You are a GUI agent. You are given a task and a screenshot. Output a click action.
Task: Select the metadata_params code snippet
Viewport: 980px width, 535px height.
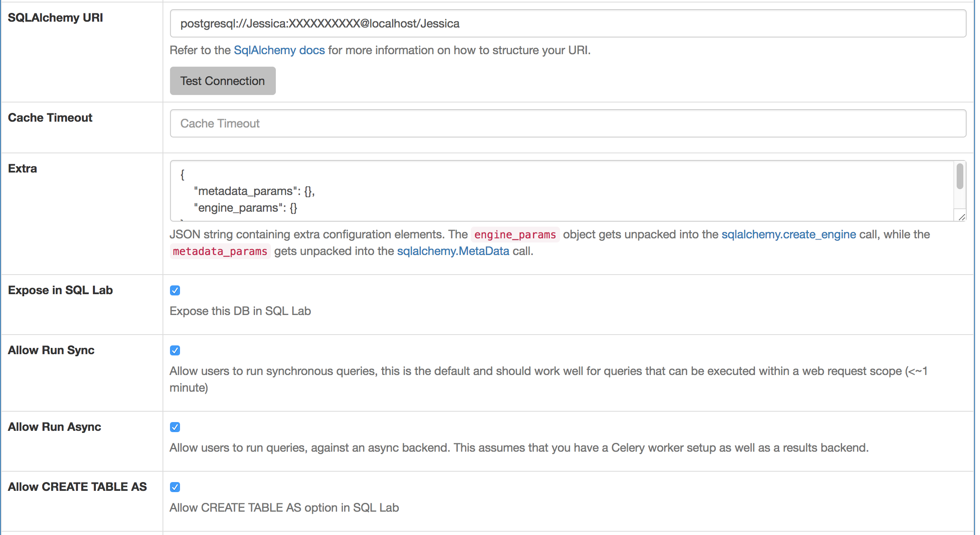pyautogui.click(x=220, y=251)
